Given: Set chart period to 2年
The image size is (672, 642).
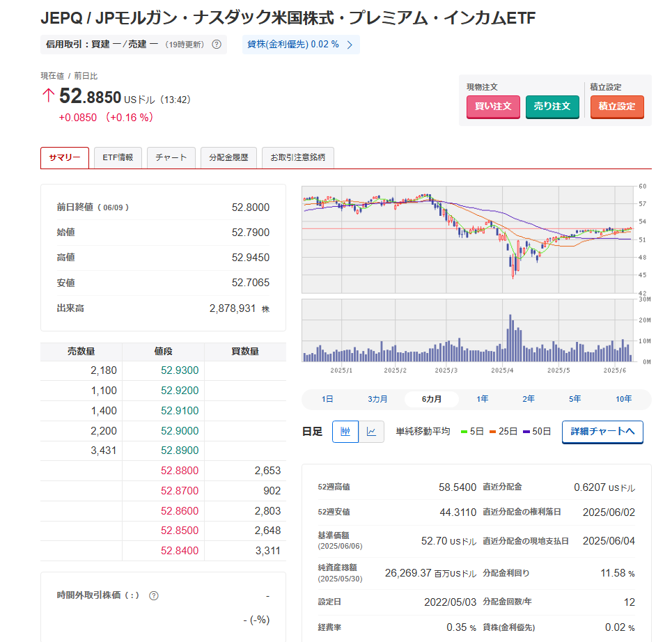Looking at the screenshot, I should 529,399.
